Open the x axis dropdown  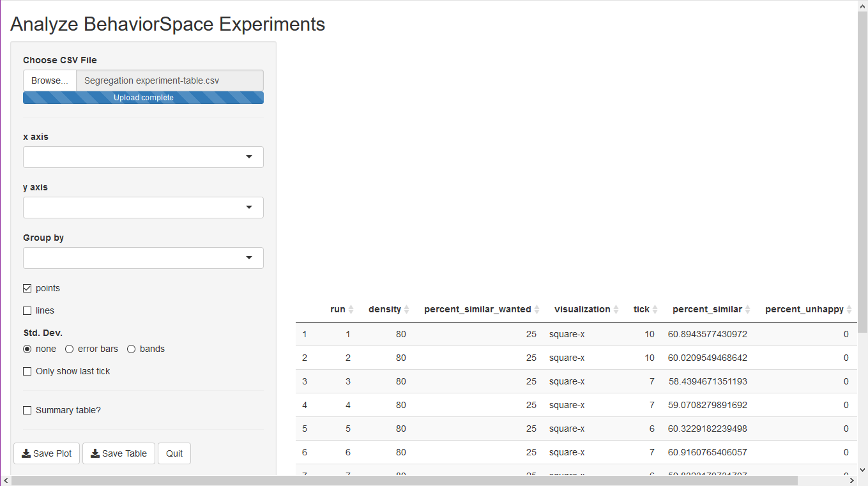coord(143,157)
